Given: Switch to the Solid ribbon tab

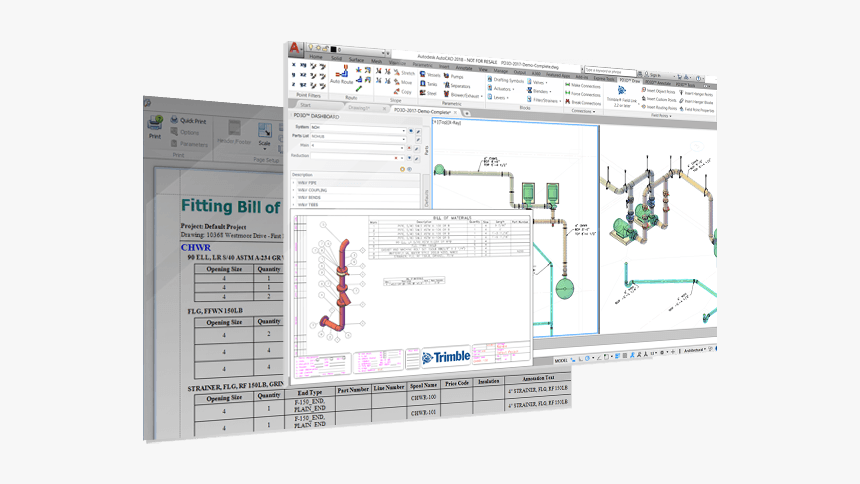Looking at the screenshot, I should (336, 58).
